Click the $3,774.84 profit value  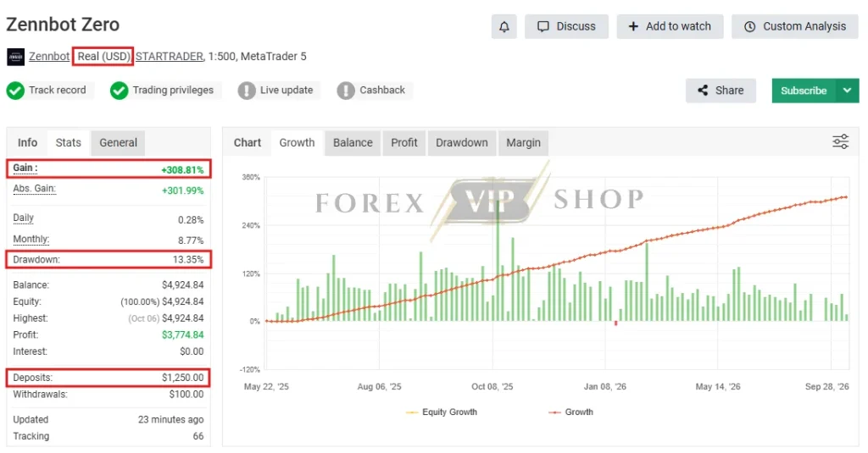point(183,334)
